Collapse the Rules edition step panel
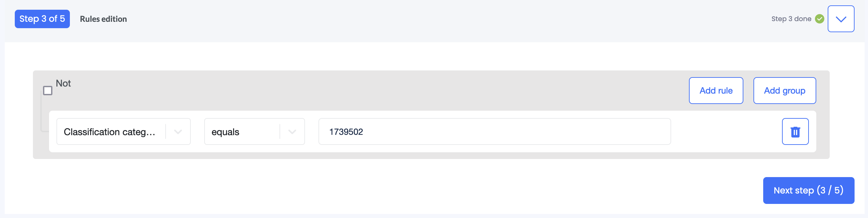Viewport: 868px width, 218px height. (841, 19)
